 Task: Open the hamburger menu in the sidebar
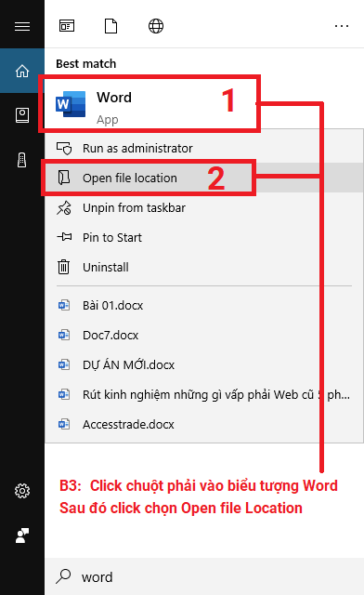tap(22, 26)
